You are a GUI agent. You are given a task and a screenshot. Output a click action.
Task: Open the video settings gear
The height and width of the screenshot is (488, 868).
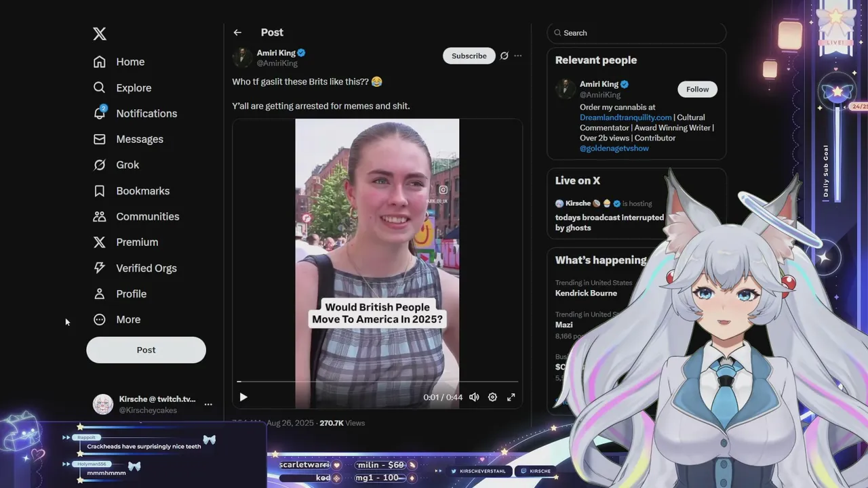493,397
